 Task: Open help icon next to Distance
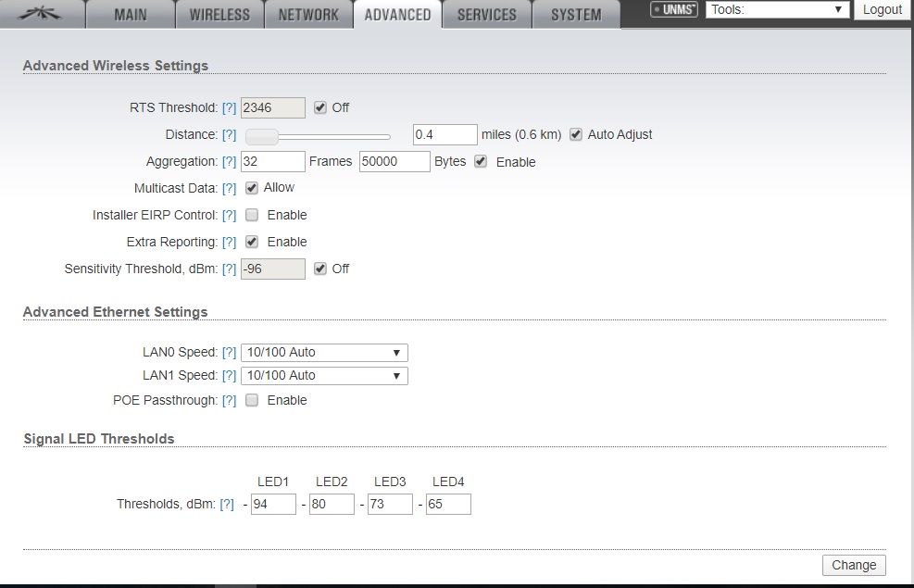(229, 135)
